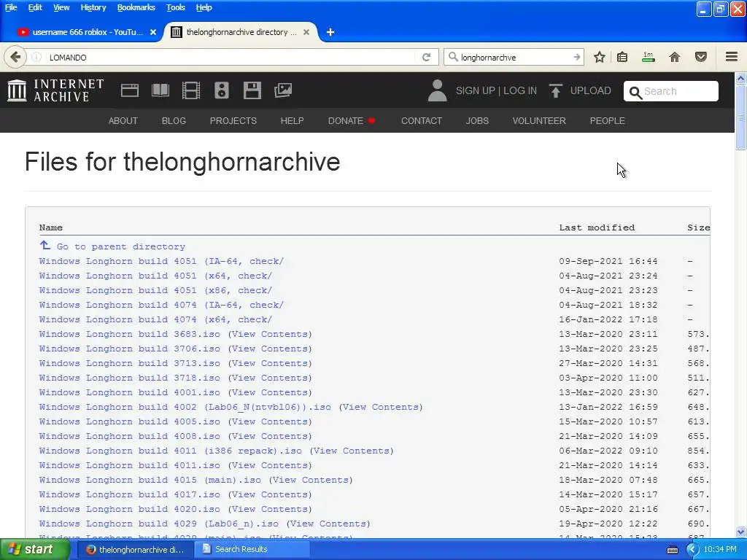
Task: Click LOG IN link
Action: pyautogui.click(x=519, y=90)
